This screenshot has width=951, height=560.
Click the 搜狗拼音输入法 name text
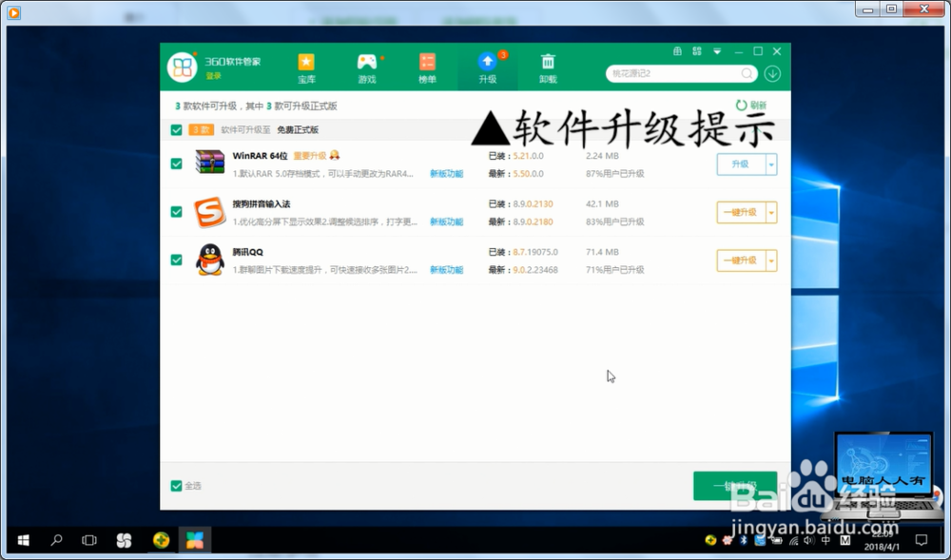(x=262, y=203)
